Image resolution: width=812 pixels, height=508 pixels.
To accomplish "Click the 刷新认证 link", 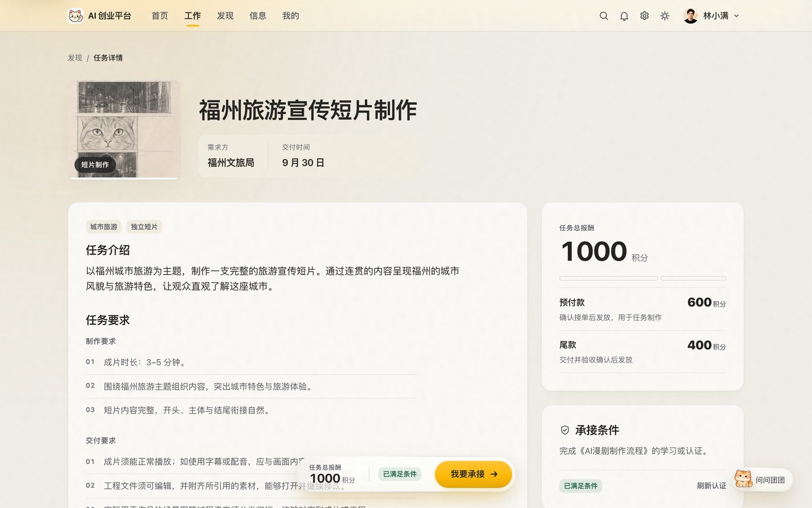I will 711,485.
